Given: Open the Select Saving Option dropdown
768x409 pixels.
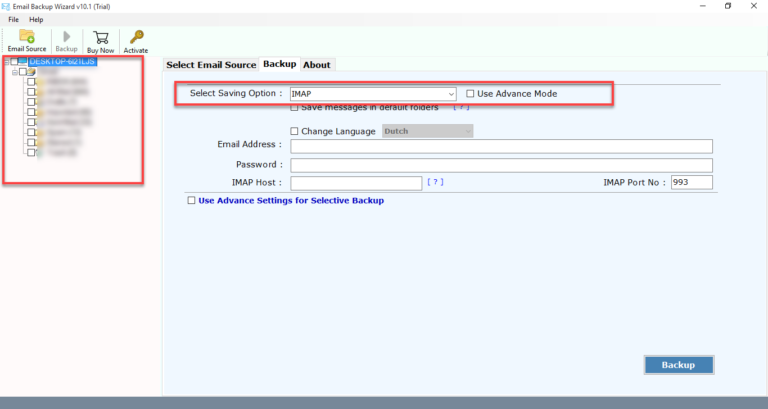Looking at the screenshot, I should [374, 94].
